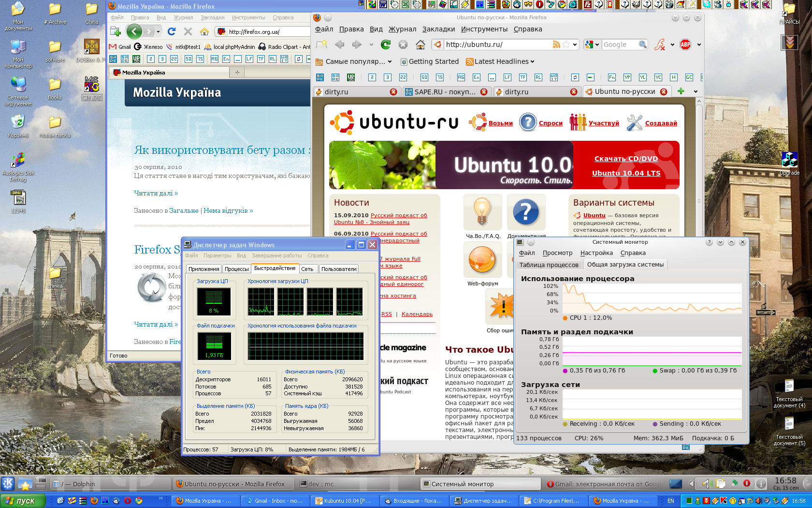The width and height of the screenshot is (812, 508).
Task: Open the Корзина recycle bin on desktop
Action: click(x=18, y=122)
